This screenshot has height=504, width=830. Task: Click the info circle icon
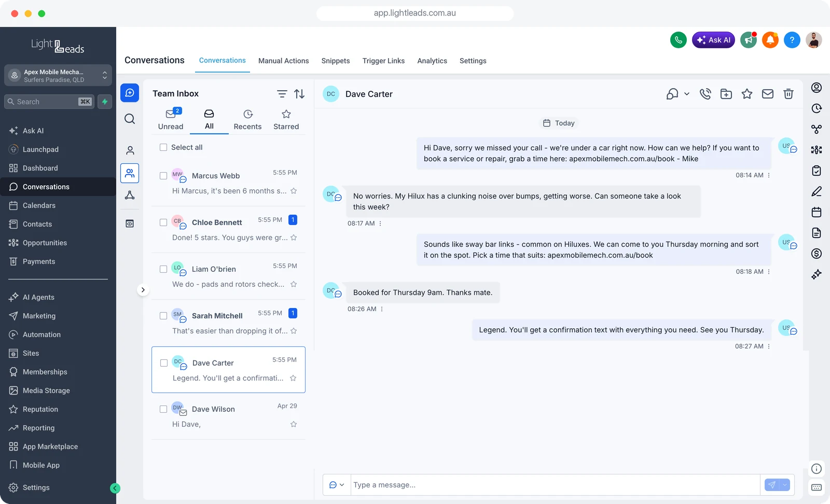pos(817,469)
